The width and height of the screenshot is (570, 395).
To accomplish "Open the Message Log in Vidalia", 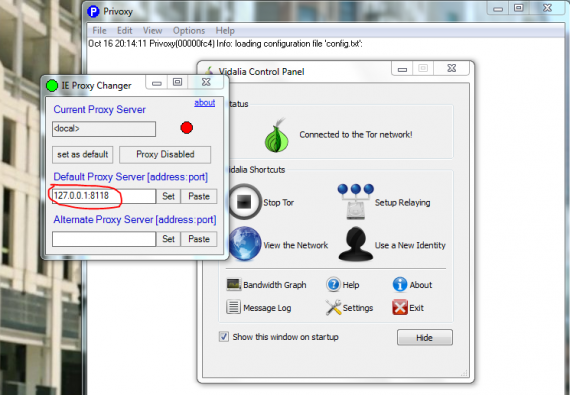I will pyautogui.click(x=259, y=307).
